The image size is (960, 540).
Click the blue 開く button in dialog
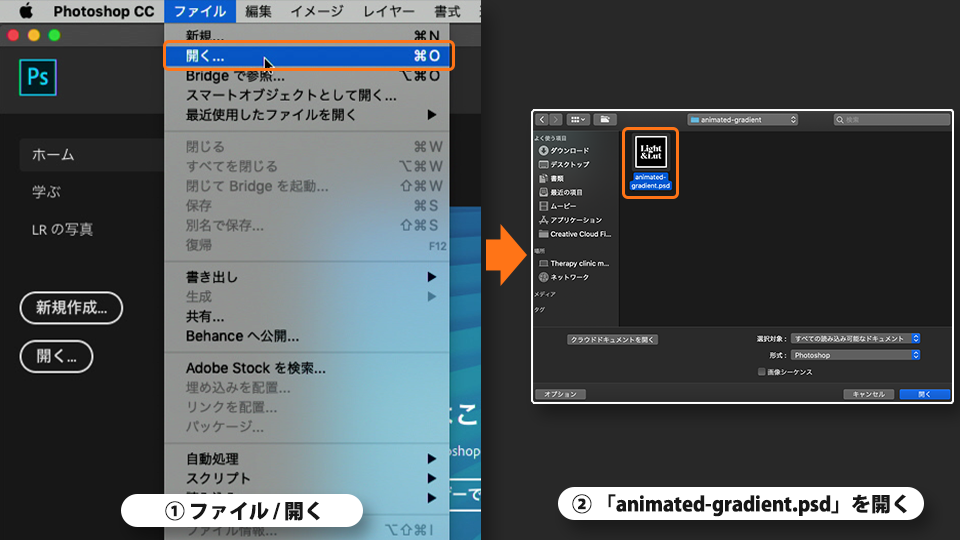924,394
